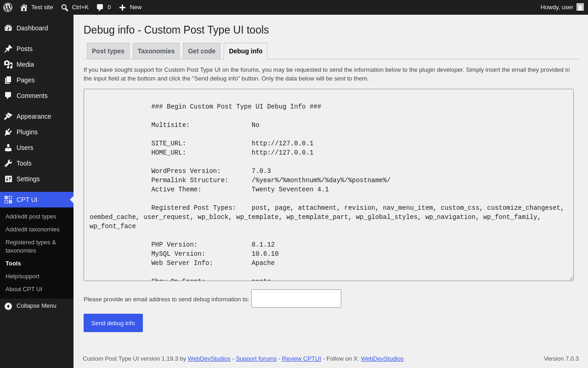
Task: Click the SITE_URL value 'http://127.0.0.1'
Action: 283,144
